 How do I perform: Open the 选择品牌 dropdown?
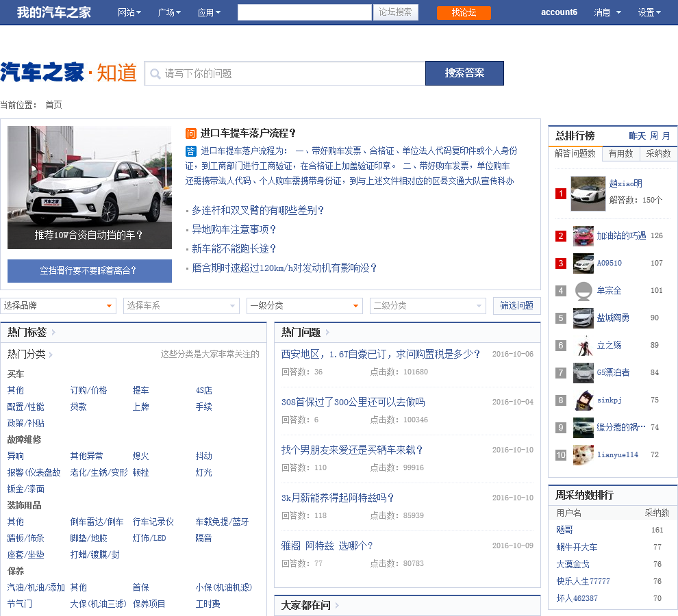click(x=58, y=306)
